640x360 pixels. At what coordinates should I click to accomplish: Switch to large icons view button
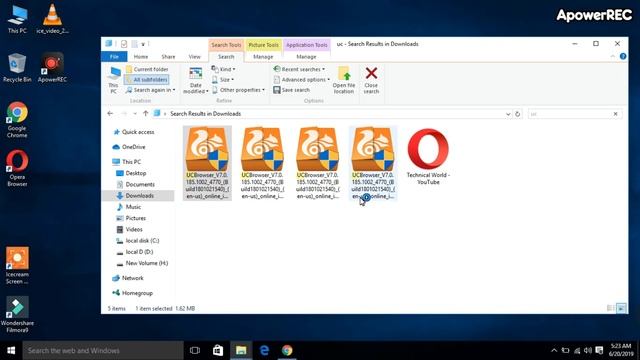click(621, 309)
